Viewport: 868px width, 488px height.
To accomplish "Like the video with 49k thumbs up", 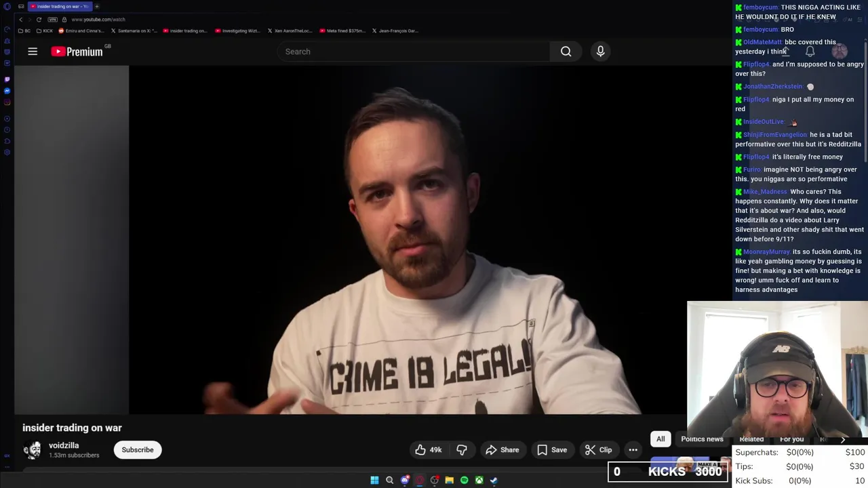I will [428, 450].
